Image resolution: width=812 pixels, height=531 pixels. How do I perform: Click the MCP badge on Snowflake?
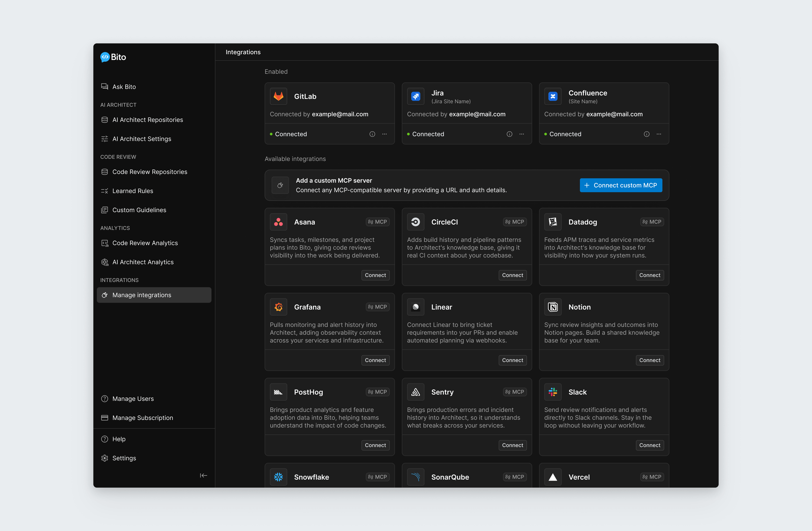coord(377,477)
